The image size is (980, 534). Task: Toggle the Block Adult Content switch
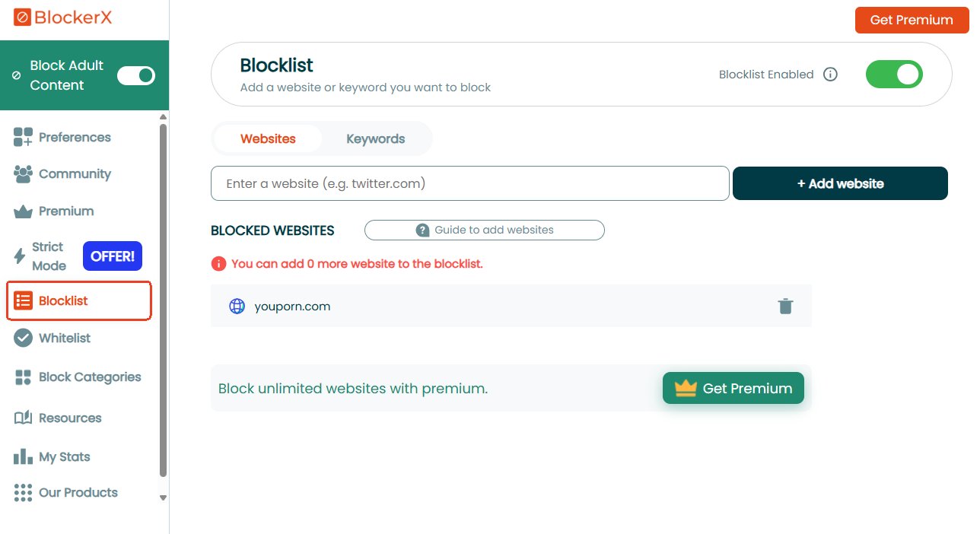pos(135,75)
